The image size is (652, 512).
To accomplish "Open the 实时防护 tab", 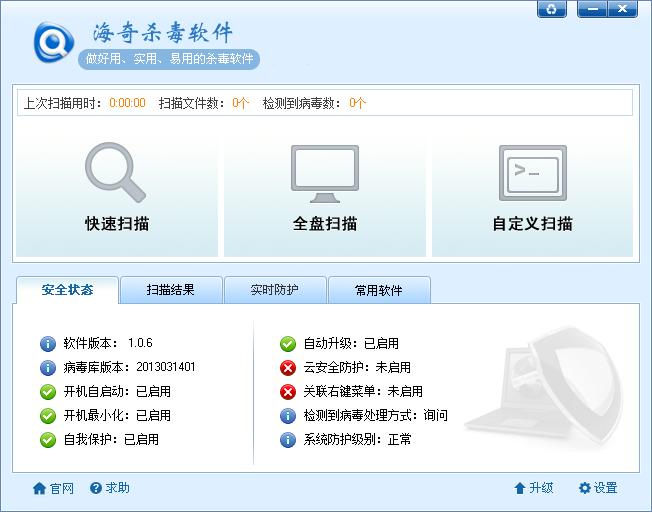I will pos(275,290).
